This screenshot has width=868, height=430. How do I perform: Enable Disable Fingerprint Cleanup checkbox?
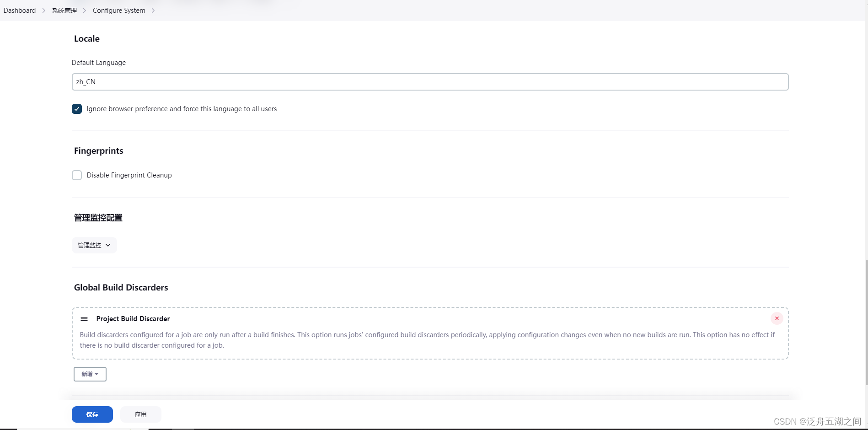tap(77, 175)
